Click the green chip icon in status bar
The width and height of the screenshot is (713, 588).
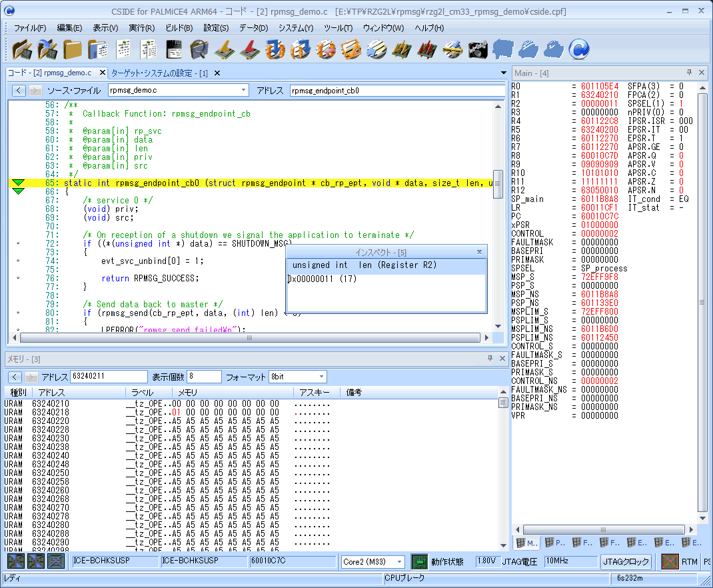point(419,561)
